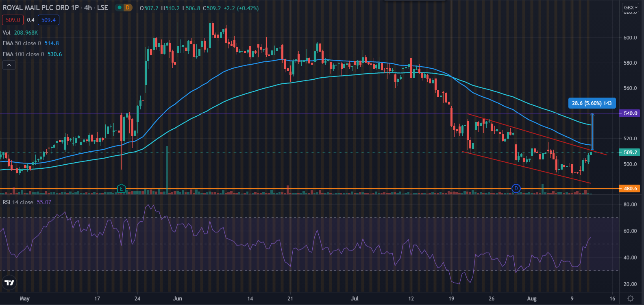Click the Jul date label on time axis

pos(355,298)
